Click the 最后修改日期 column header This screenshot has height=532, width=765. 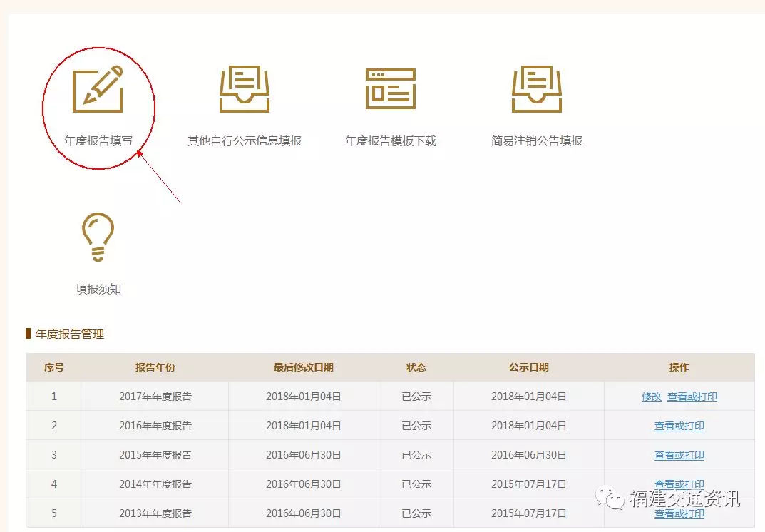304,367
